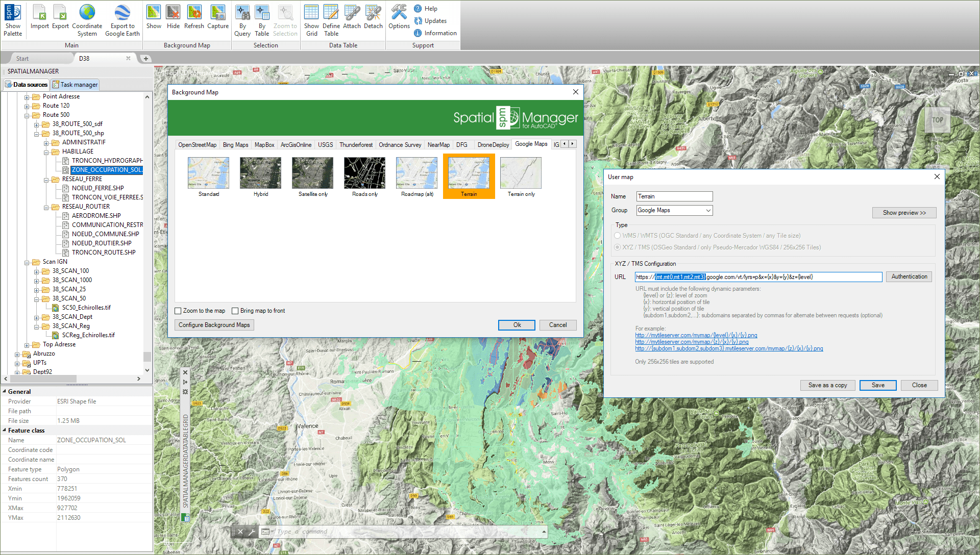The image size is (980, 555).
Task: Collapse the General properties section
Action: [4, 392]
